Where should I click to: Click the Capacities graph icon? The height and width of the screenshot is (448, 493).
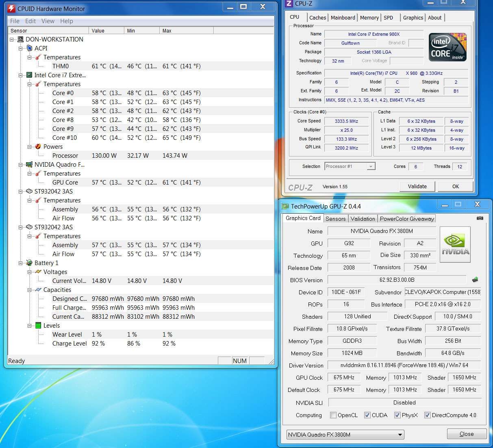38,290
